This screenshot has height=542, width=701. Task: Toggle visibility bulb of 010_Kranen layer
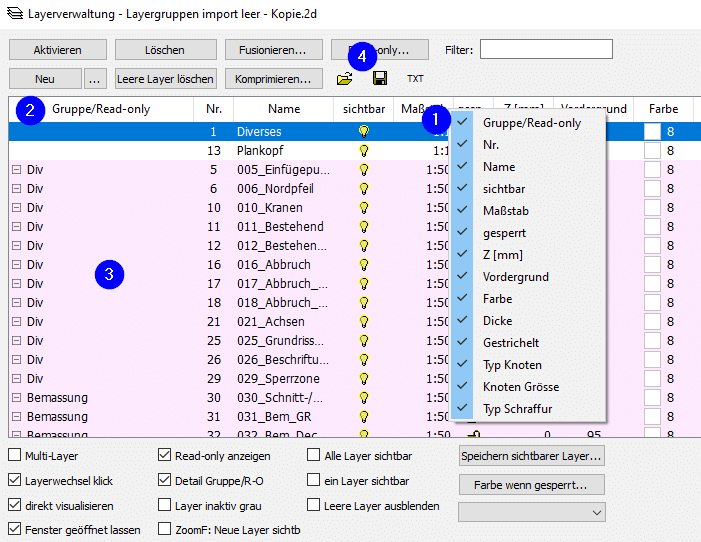point(364,208)
